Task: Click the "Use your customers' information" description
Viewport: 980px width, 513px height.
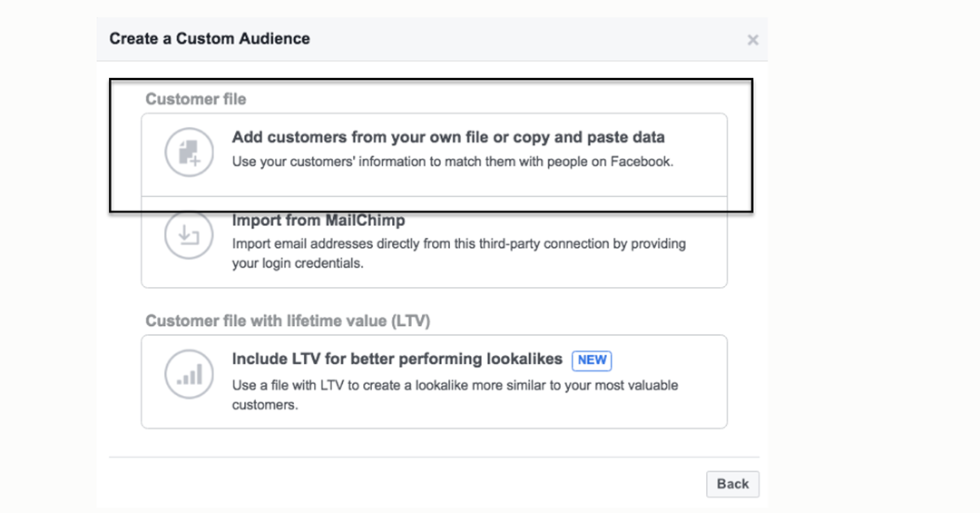Action: (x=453, y=163)
